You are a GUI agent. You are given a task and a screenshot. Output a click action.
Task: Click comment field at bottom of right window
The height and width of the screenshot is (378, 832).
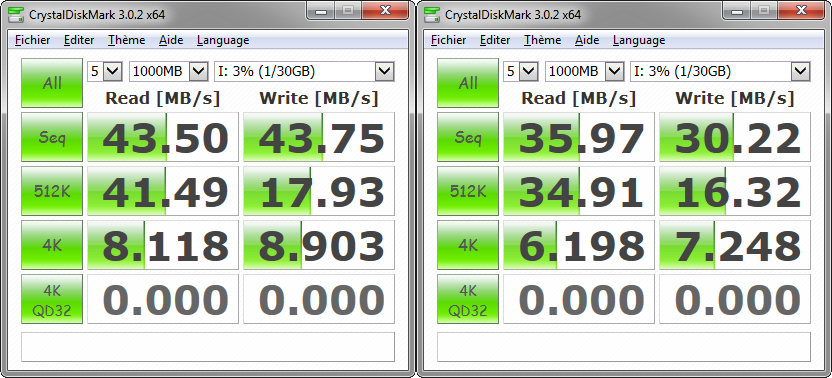tap(624, 347)
